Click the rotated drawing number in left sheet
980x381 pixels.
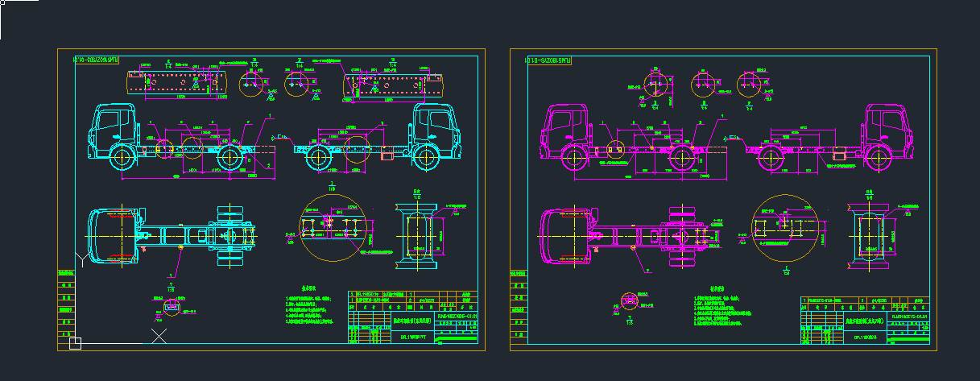96,60
